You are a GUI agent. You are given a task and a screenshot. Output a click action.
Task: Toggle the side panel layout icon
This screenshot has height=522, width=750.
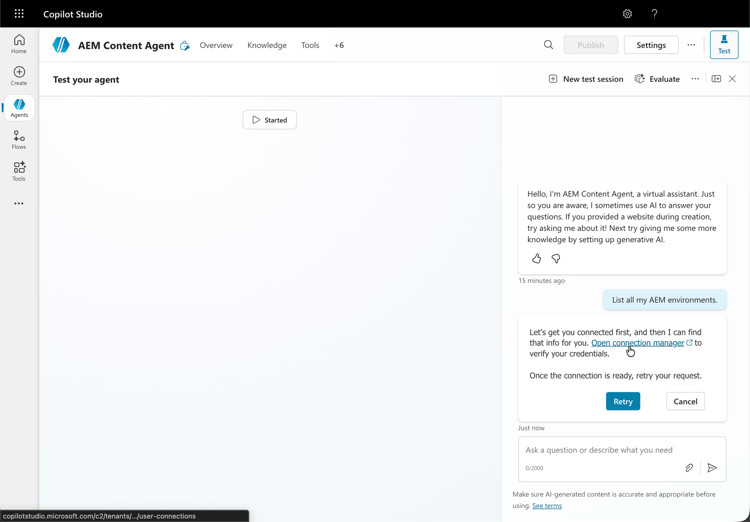pyautogui.click(x=716, y=79)
